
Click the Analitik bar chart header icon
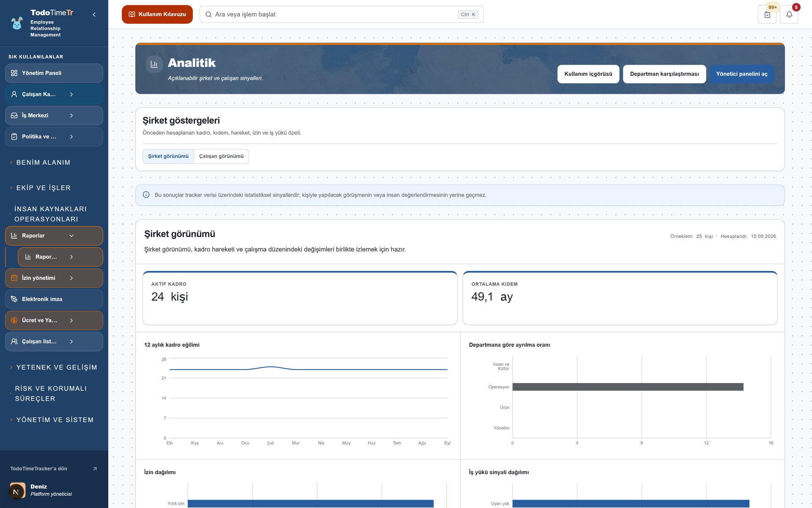pyautogui.click(x=154, y=64)
